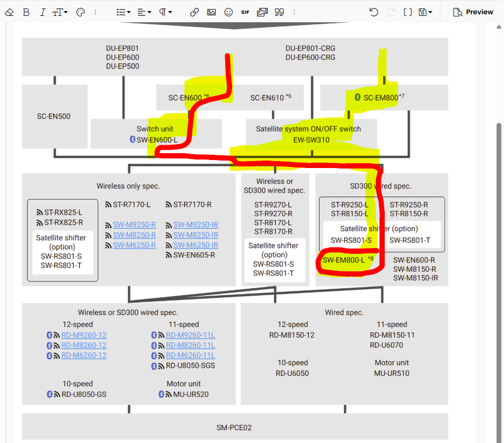Image resolution: width=504 pixels, height=443 pixels.
Task: Open the save draft dropdown
Action: 425,12
